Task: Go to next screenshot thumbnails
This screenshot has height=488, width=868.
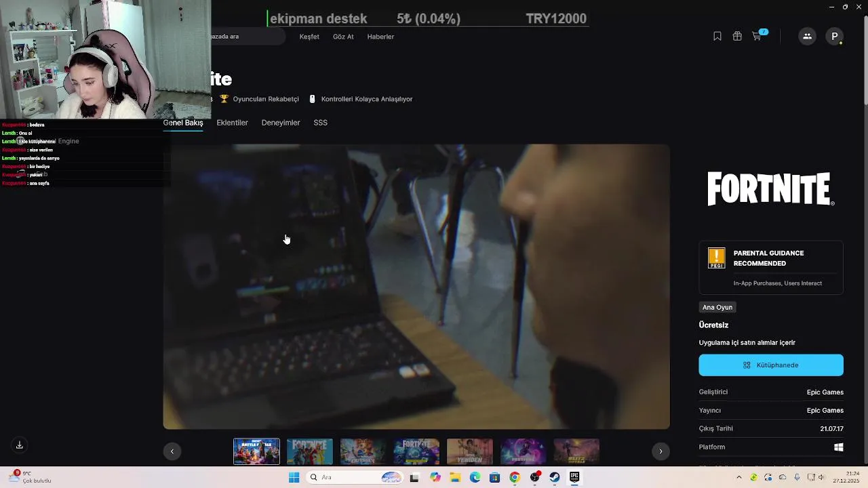Action: click(x=660, y=451)
